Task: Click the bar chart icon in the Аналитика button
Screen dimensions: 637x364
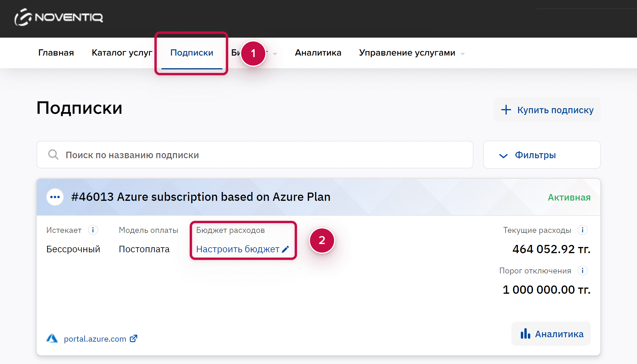Action: (525, 334)
